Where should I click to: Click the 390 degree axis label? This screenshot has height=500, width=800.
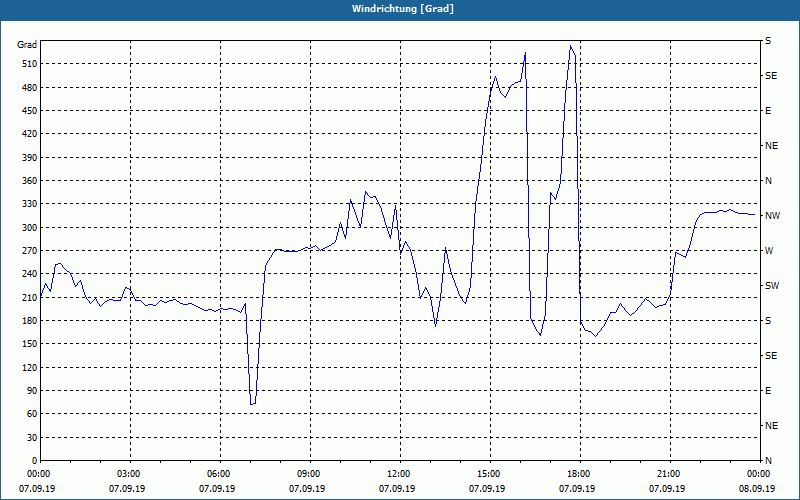click(29, 158)
